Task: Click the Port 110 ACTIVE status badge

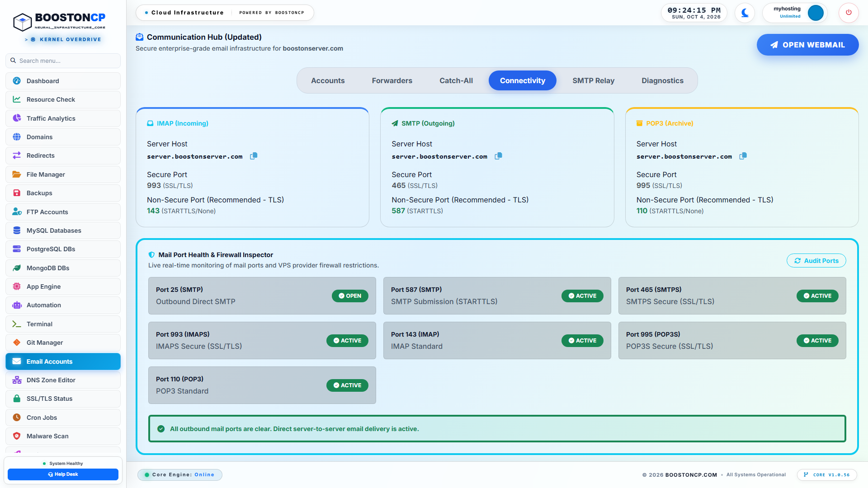Action: point(347,385)
